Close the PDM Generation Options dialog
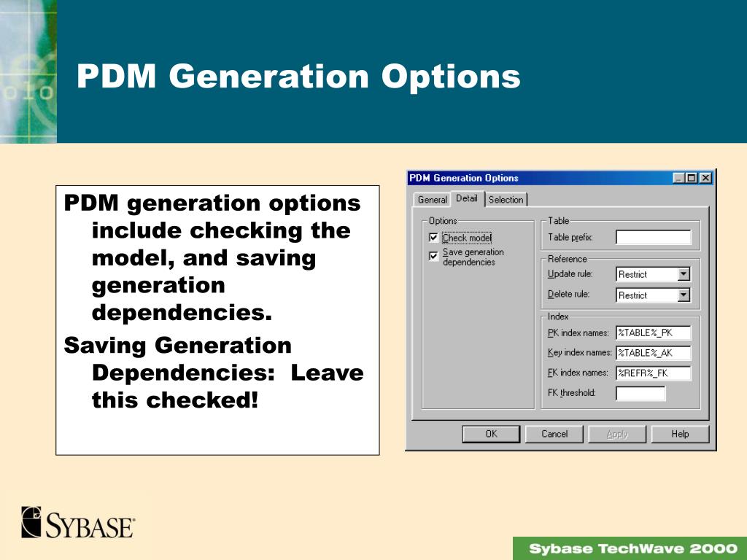The width and height of the screenshot is (747, 560). click(705, 178)
